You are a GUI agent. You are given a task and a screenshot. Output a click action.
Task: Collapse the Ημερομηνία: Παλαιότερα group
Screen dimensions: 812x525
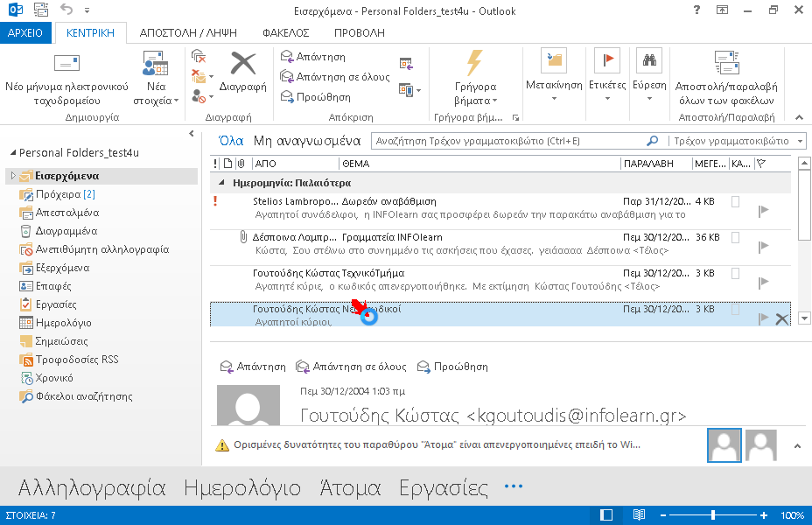click(x=221, y=183)
